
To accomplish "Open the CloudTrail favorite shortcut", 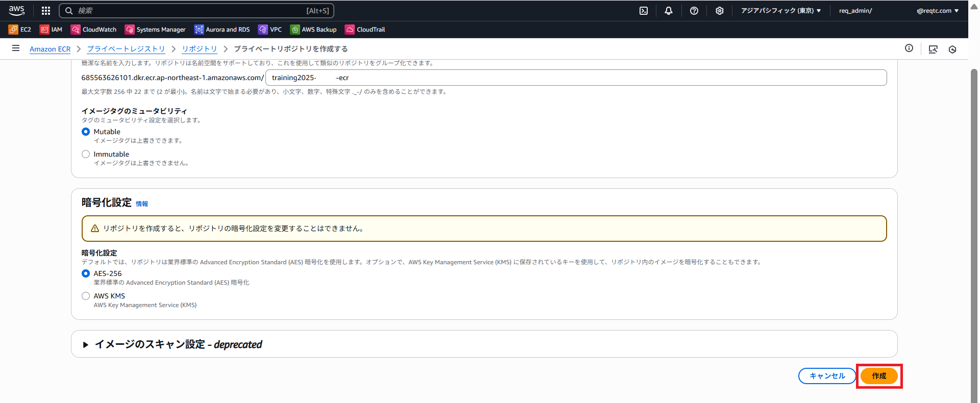I will coord(365,30).
